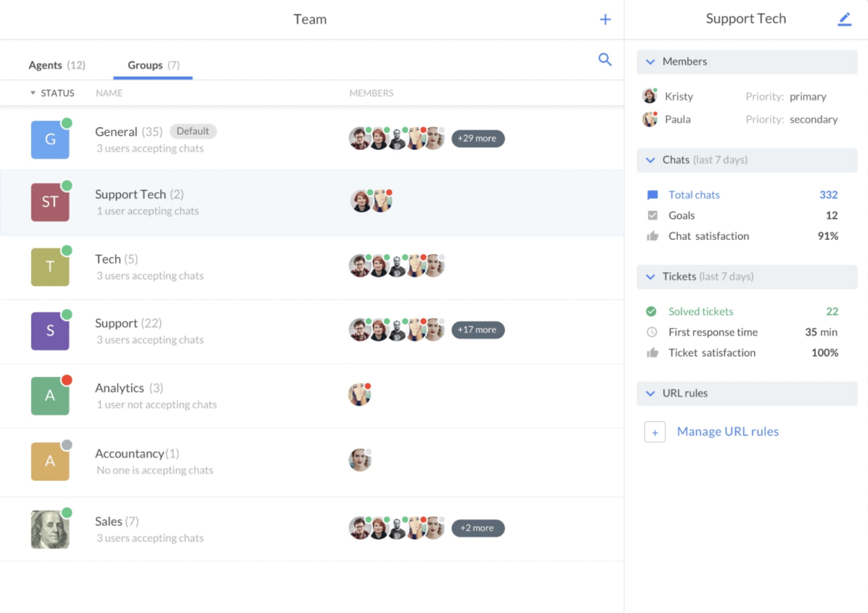The height and width of the screenshot is (613, 868).
Task: Select the green Analytics A avatar
Action: tap(50, 396)
